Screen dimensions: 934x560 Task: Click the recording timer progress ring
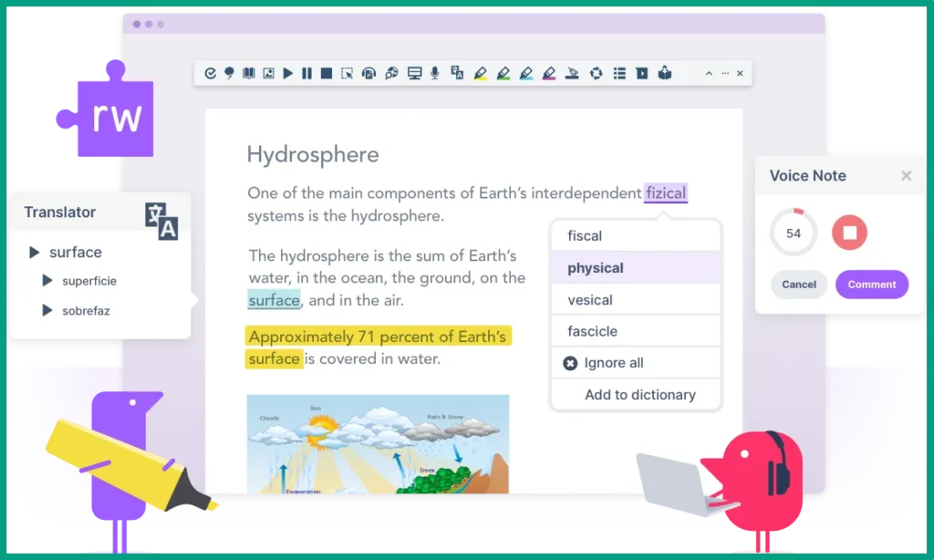[793, 232]
